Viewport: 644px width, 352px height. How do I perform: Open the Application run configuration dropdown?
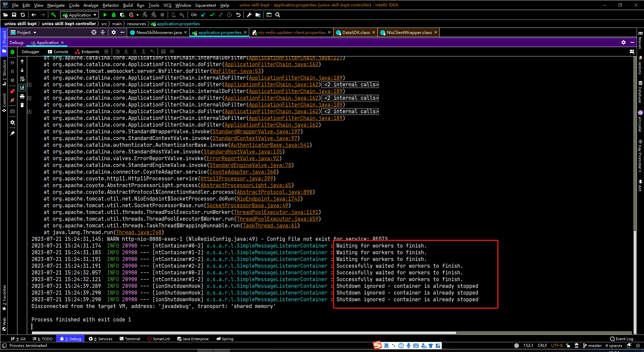(79, 15)
